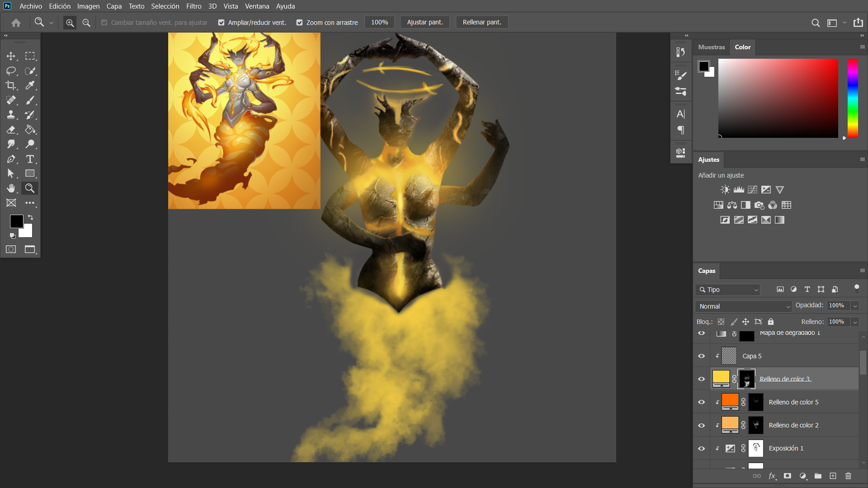The height and width of the screenshot is (488, 868).
Task: Select the Type tool
Action: 30,159
